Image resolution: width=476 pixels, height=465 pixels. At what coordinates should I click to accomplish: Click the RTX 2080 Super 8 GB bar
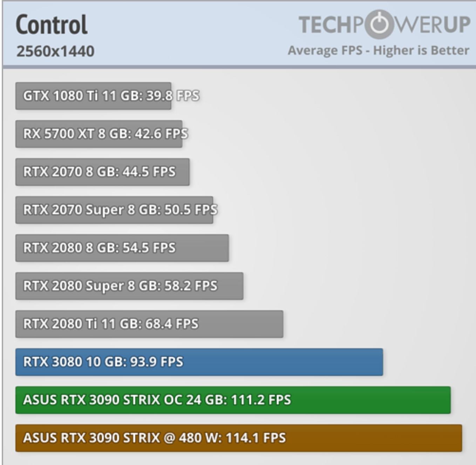tap(129, 286)
